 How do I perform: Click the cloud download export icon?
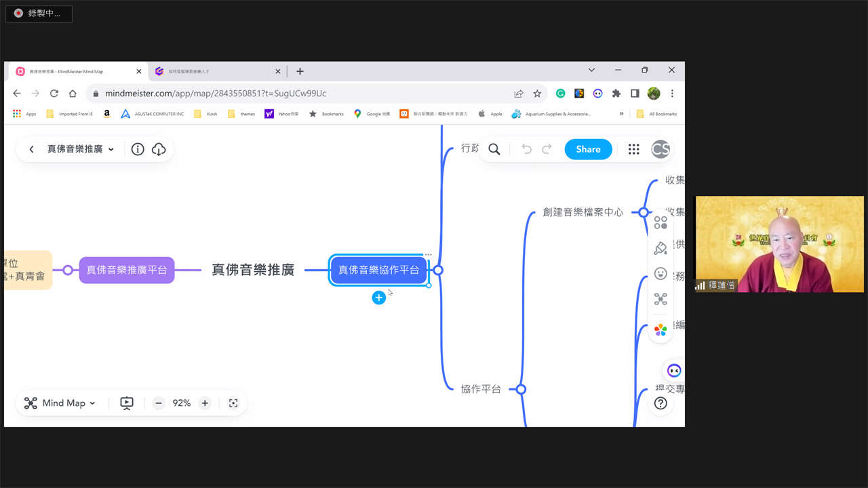click(159, 149)
